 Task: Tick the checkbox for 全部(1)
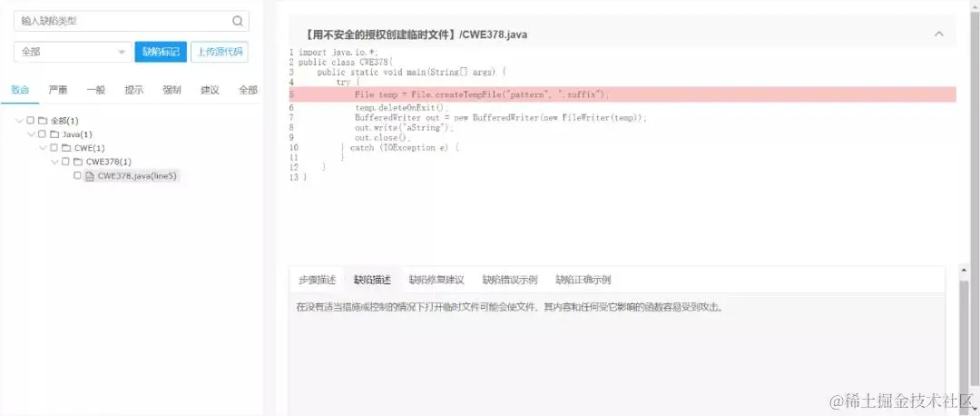pyautogui.click(x=31, y=120)
